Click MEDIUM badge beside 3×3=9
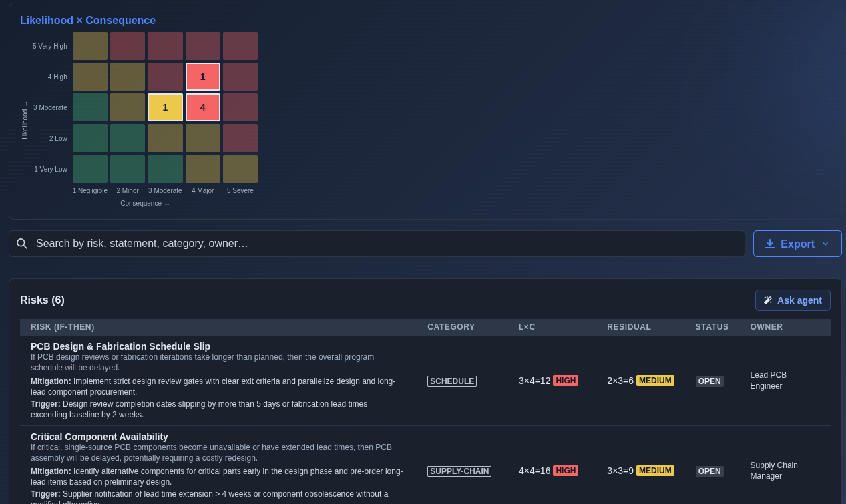Image resolution: width=846 pixels, height=504 pixels. [655, 471]
